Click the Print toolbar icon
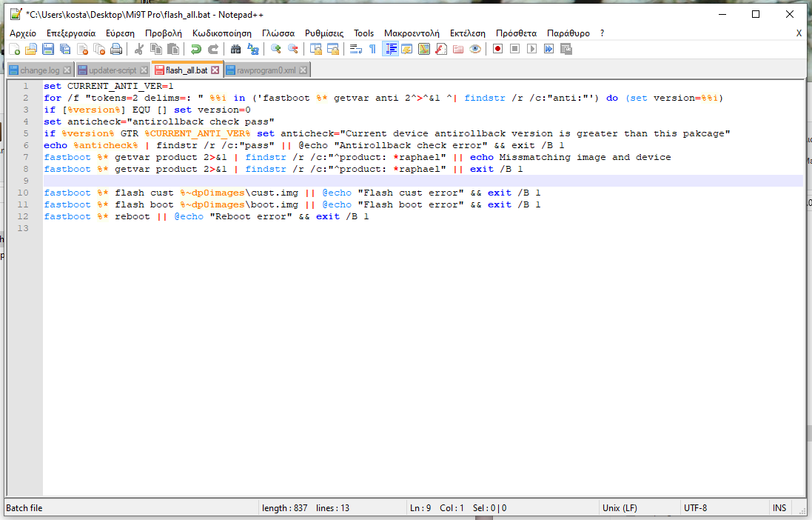The width and height of the screenshot is (812, 520). [x=116, y=50]
